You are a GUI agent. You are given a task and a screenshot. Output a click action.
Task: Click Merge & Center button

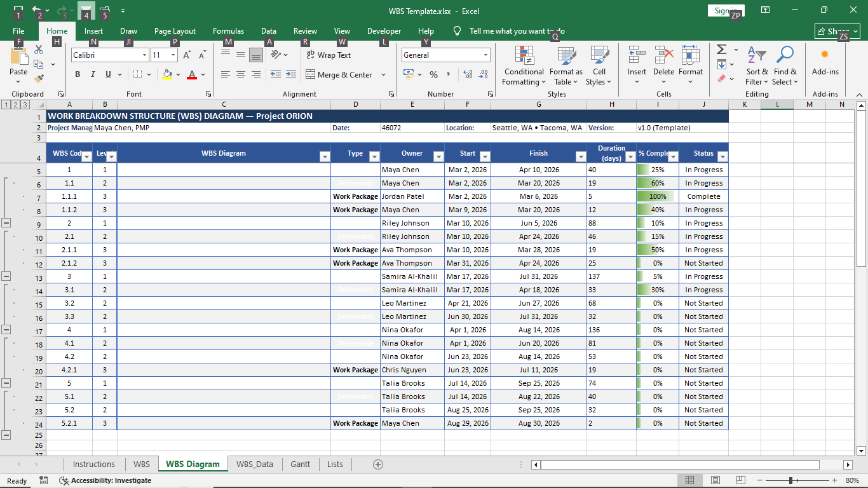(339, 74)
